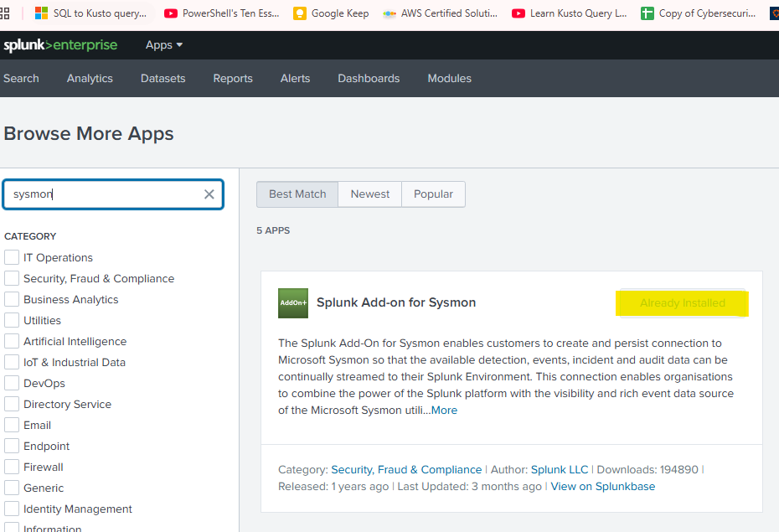Switch to the Newest sorting tab
This screenshot has height=532, width=779.
(369, 194)
